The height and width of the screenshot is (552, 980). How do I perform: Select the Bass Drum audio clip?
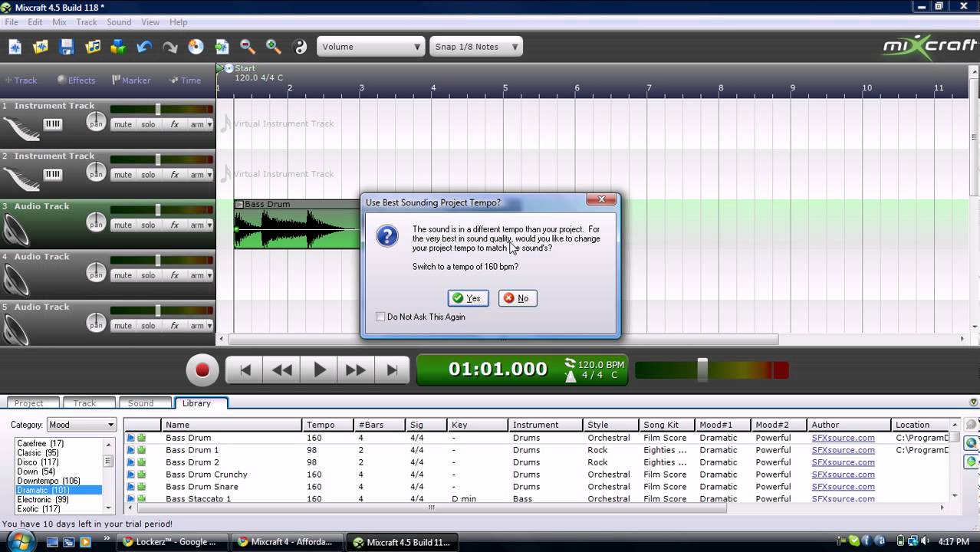coord(298,225)
